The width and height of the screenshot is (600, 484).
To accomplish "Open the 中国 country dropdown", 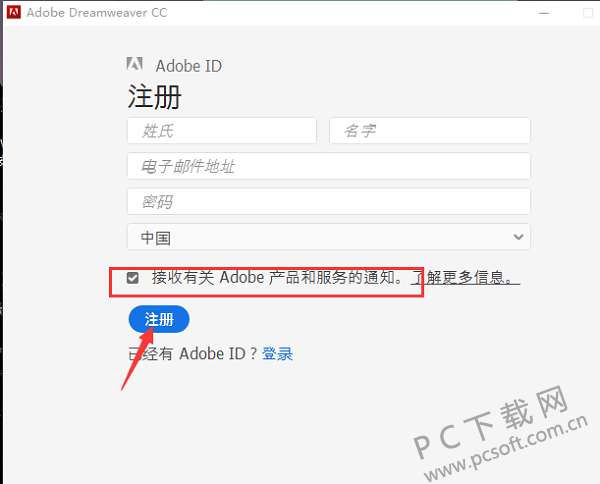I will [329, 237].
